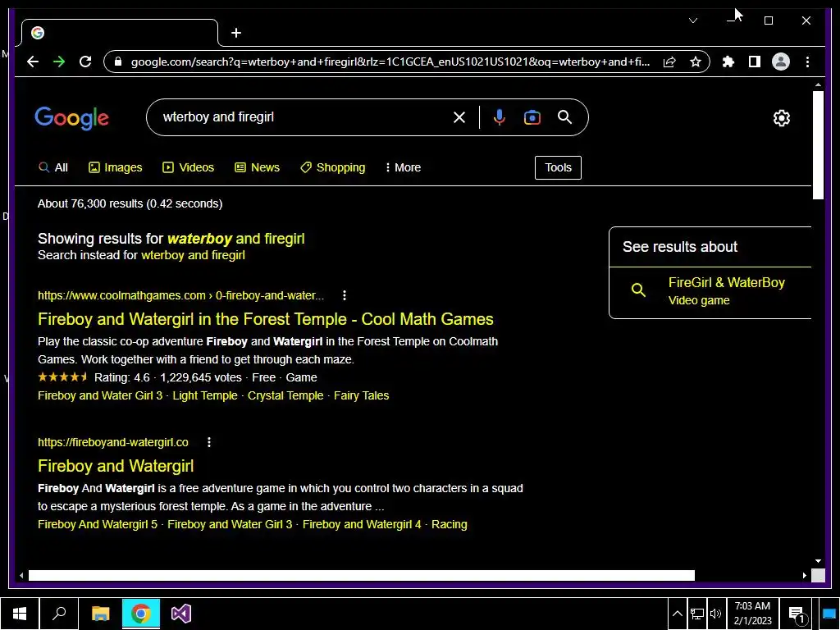Open File Explorer from taskbar
The image size is (840, 630).
100,614
